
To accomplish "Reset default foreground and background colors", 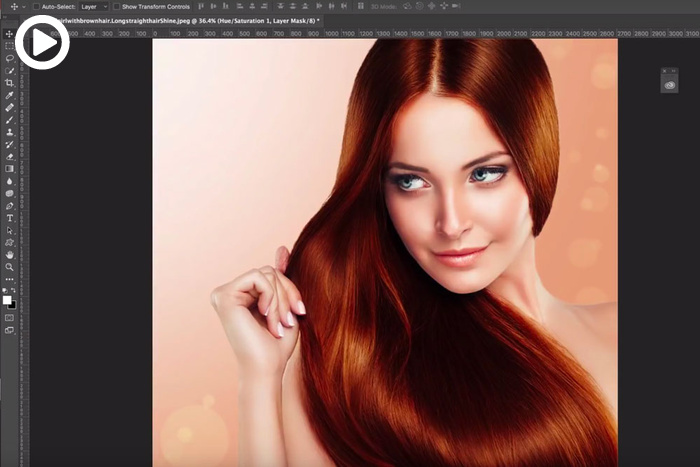I will pyautogui.click(x=5, y=290).
